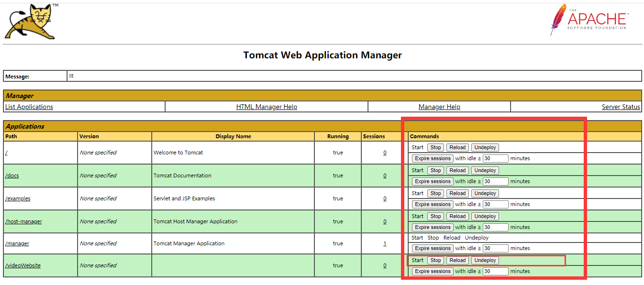Reload the root / application
The image size is (644, 285).
457,147
